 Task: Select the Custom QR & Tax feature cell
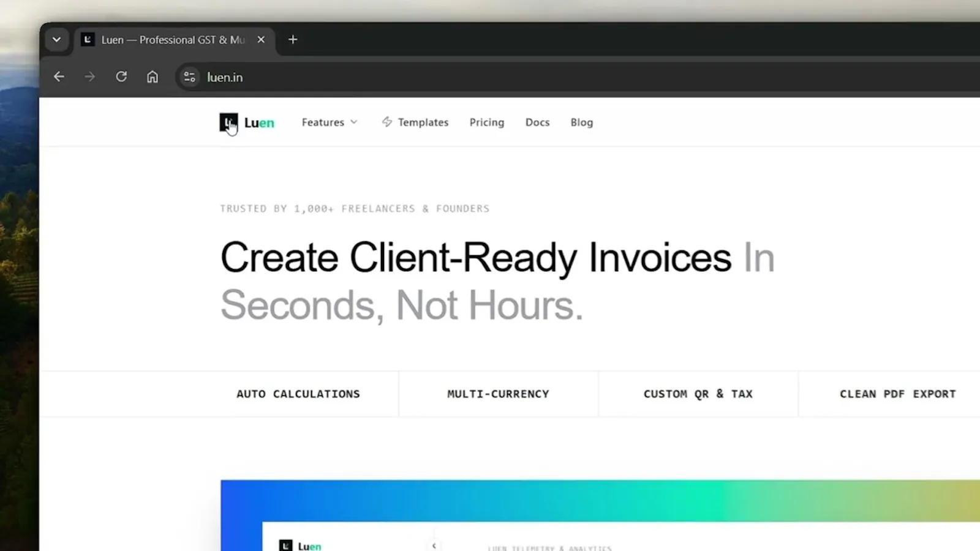698,394
